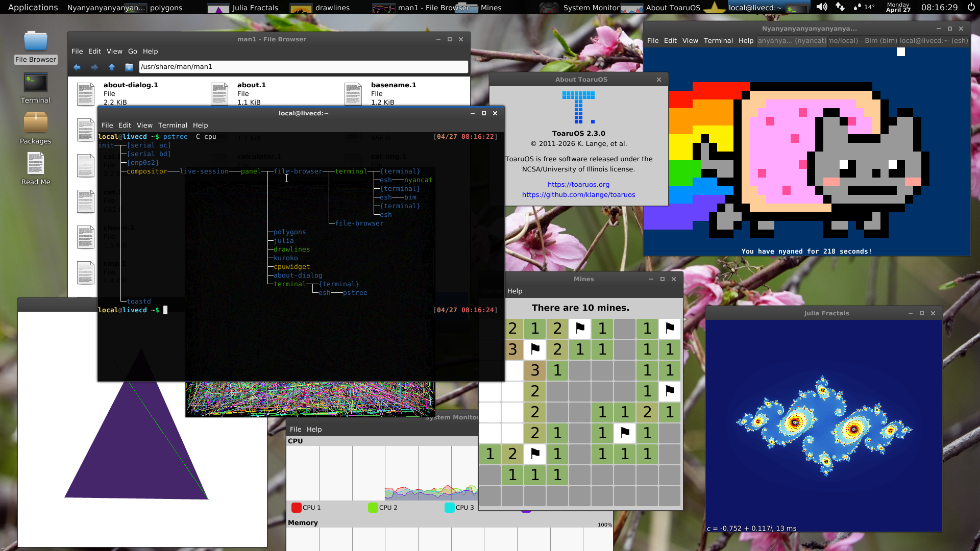Open the Help menu in Mines

coord(514,291)
